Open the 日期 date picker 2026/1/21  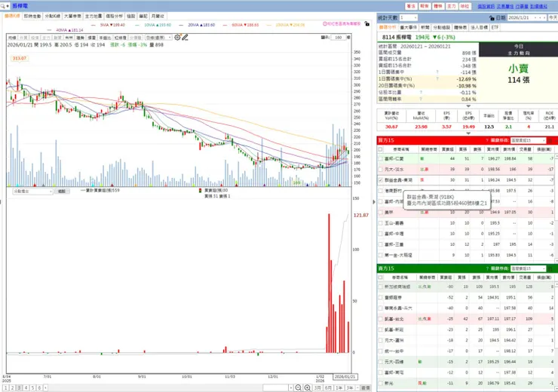[x=526, y=18]
